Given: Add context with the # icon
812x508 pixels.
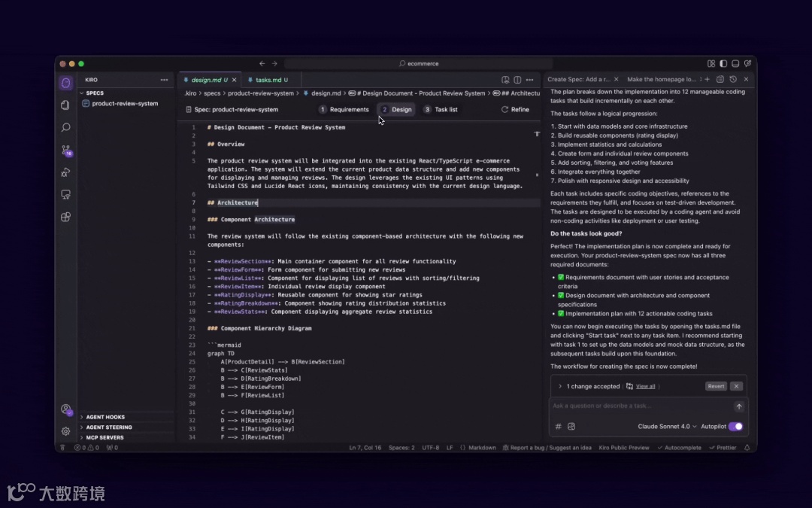Looking at the screenshot, I should click(x=558, y=427).
